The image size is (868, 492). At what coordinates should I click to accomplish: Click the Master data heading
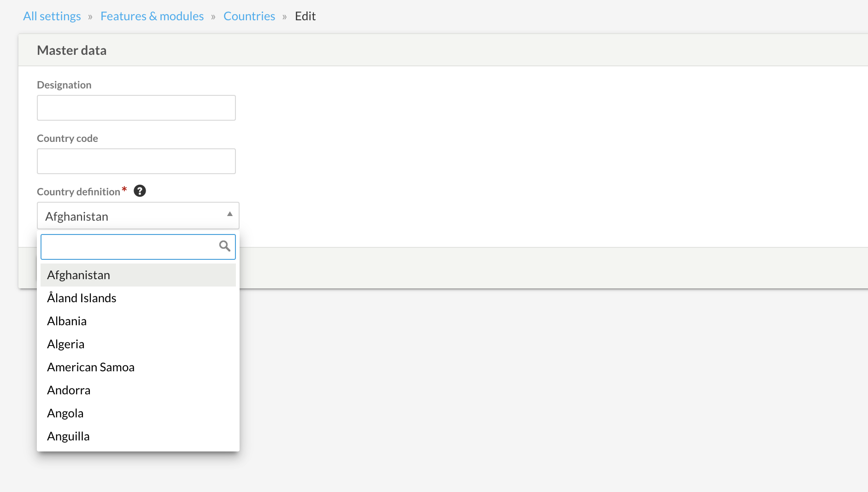72,50
